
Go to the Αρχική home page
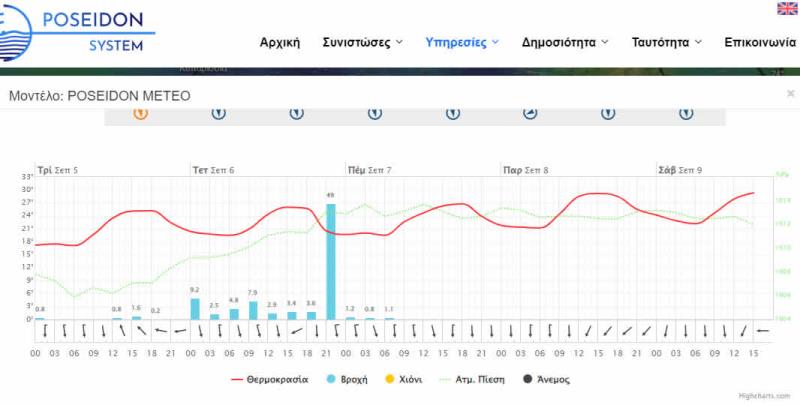280,42
